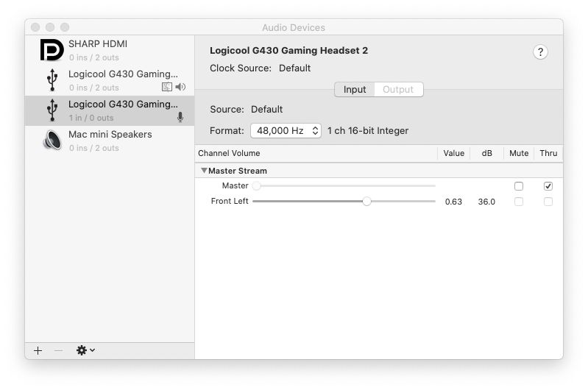Select Mac mini Speakers in device list
This screenshot has height=390, width=588.
click(x=110, y=141)
